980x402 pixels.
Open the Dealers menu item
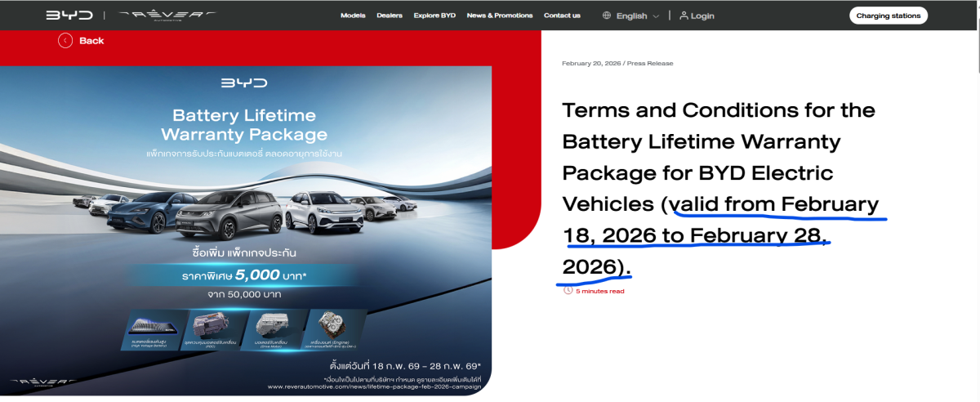[x=390, y=16]
